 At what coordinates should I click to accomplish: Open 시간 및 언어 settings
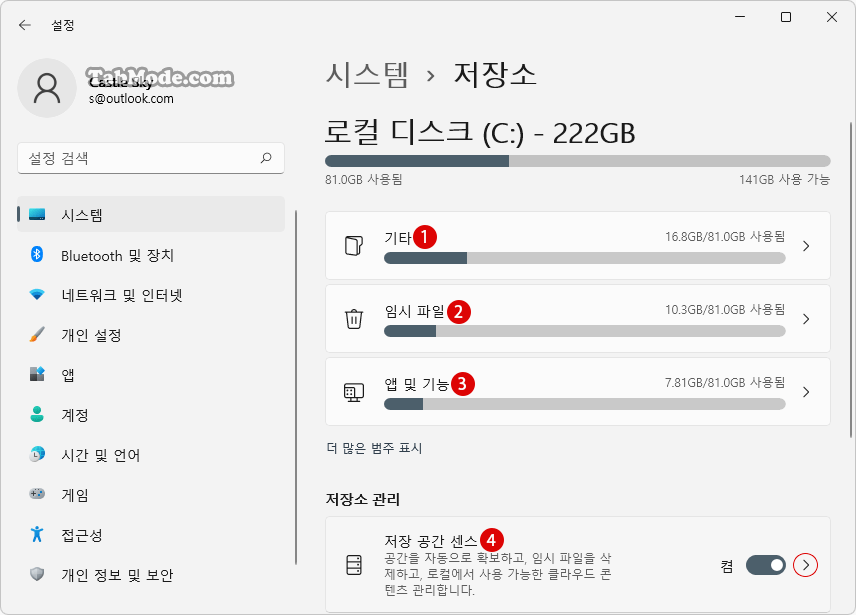coord(151,455)
